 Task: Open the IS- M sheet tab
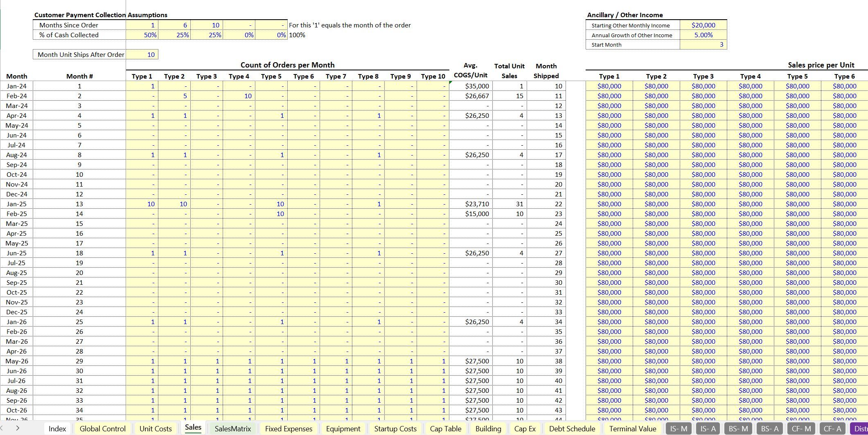click(x=679, y=428)
